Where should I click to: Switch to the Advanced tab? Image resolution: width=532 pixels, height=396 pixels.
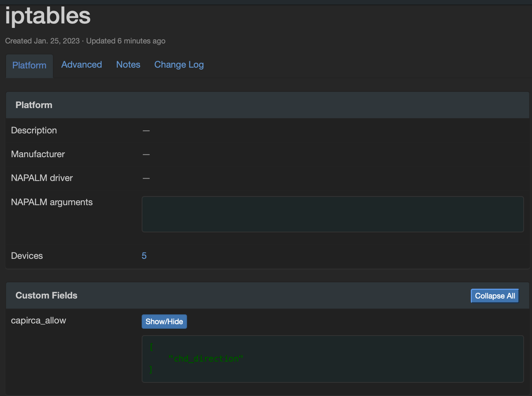81,65
